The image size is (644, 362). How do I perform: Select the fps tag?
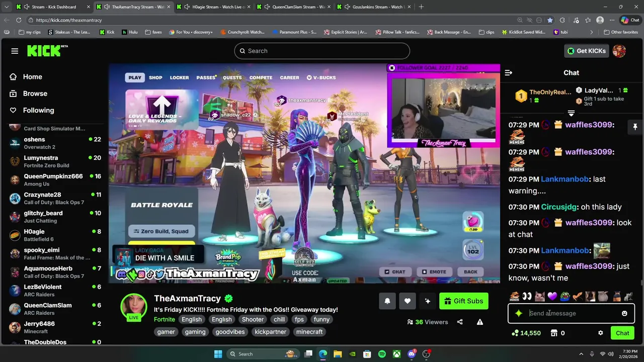point(299,319)
